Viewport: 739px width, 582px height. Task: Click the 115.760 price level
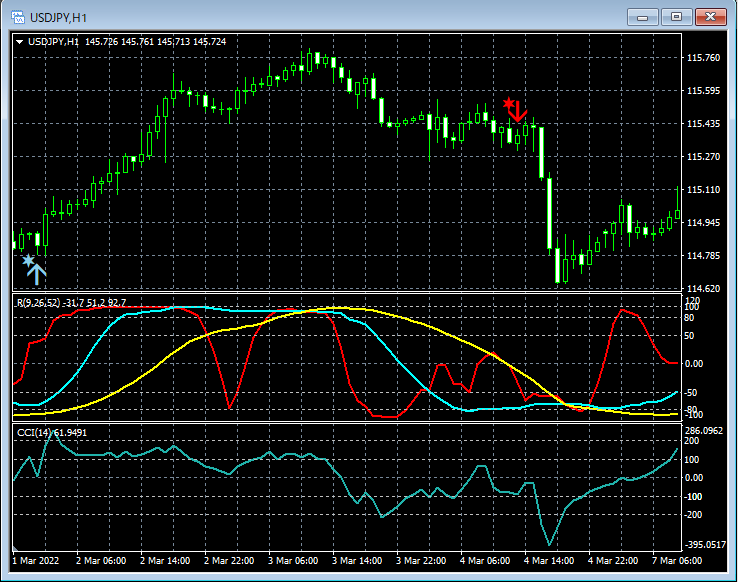704,58
